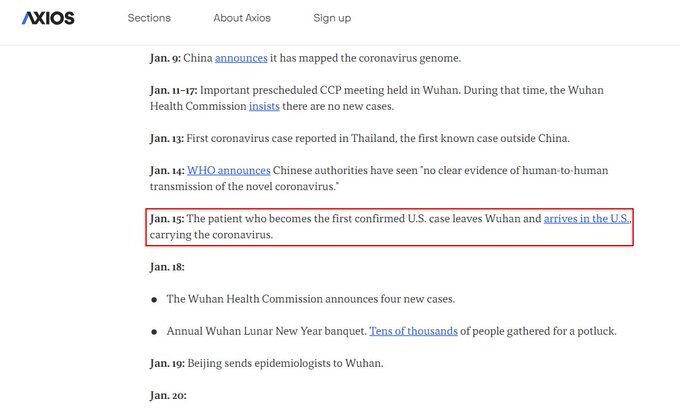Open the "announces" link in Jan. 9 entry
The image size is (680, 415).
point(241,59)
